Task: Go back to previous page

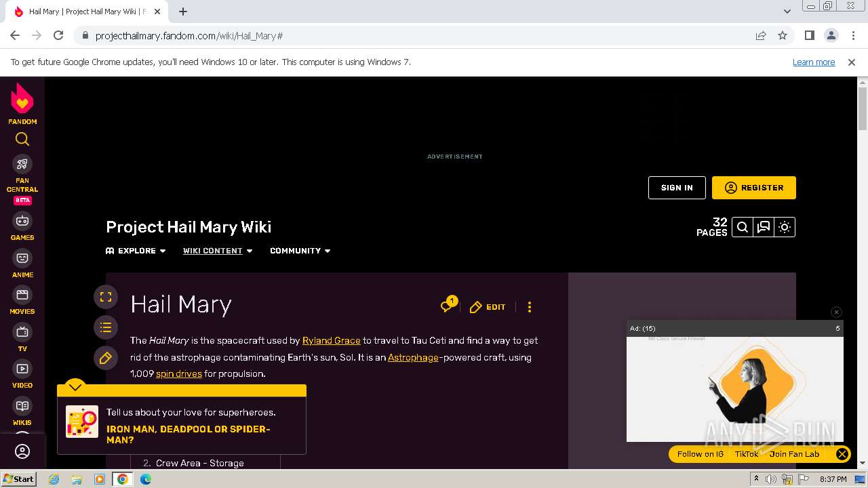Action: coord(15,35)
